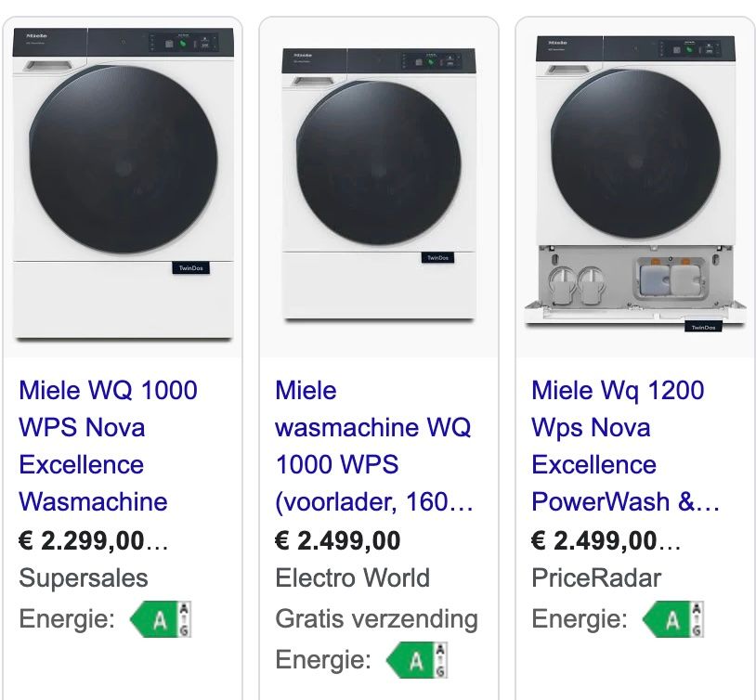Click the Miele logo on the first washer
This screenshot has width=756, height=700.
point(36,36)
